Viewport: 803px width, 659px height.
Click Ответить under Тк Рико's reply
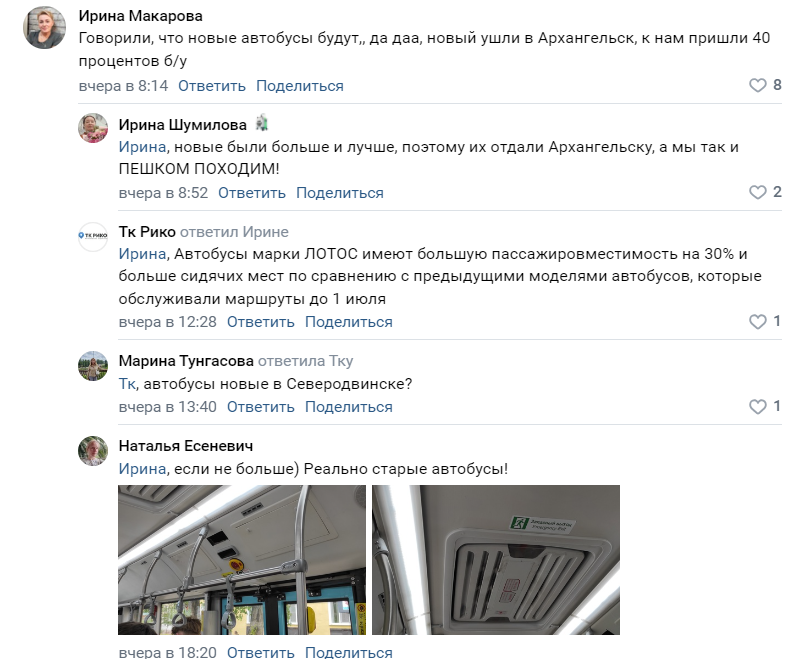[x=261, y=322]
